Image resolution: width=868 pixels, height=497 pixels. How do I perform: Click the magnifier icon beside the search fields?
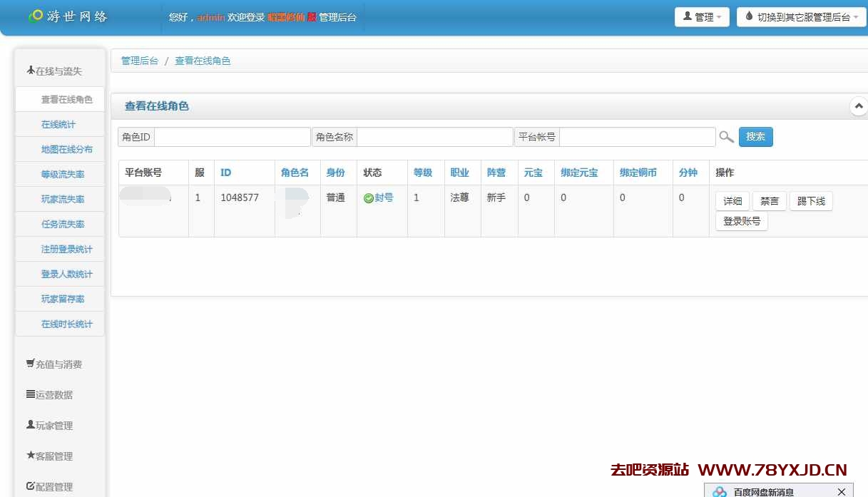[x=726, y=137]
